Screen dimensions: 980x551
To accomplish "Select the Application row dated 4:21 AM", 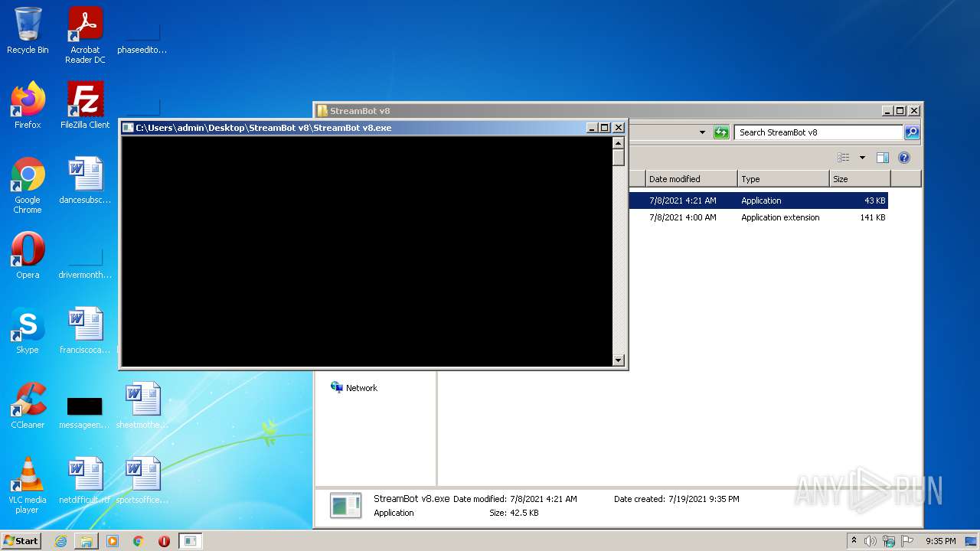I will pyautogui.click(x=758, y=201).
